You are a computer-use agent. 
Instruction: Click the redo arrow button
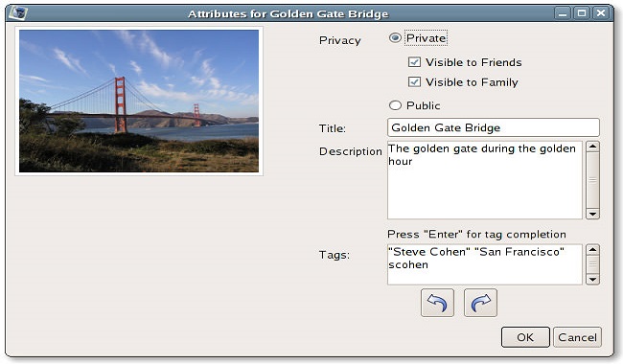pyautogui.click(x=480, y=303)
